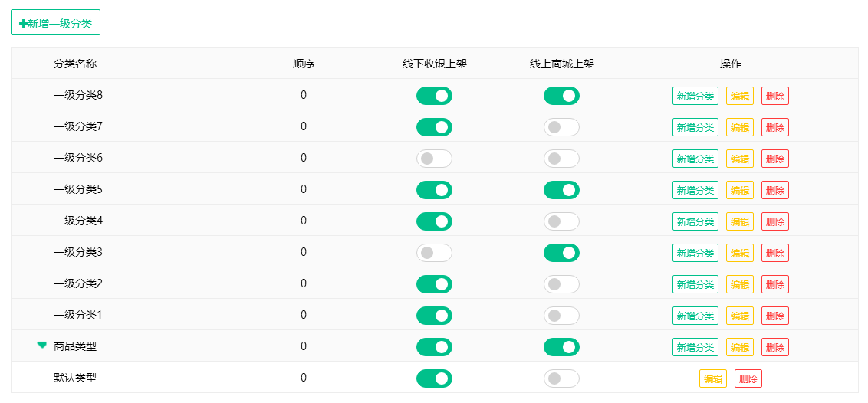The height and width of the screenshot is (403, 868).
Task: Remove 一级分类3 using 删除
Action: tap(774, 253)
